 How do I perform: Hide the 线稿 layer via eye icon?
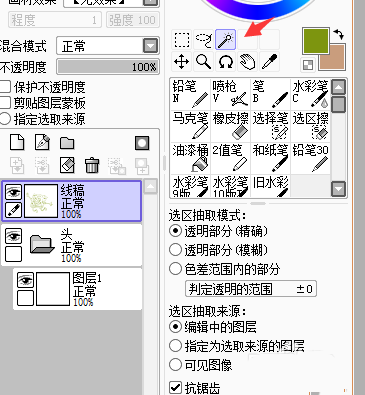(x=14, y=192)
